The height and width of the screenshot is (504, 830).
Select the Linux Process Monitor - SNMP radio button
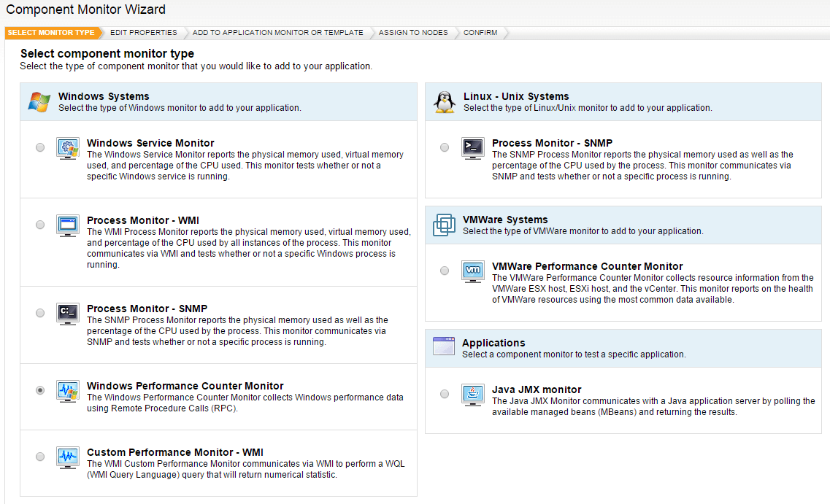coord(445,147)
